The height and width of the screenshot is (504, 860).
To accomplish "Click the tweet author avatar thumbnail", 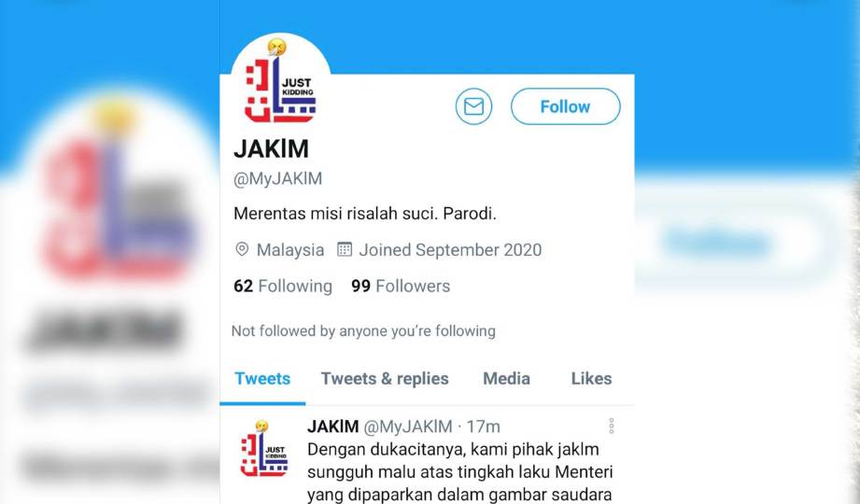I will coord(264,449).
